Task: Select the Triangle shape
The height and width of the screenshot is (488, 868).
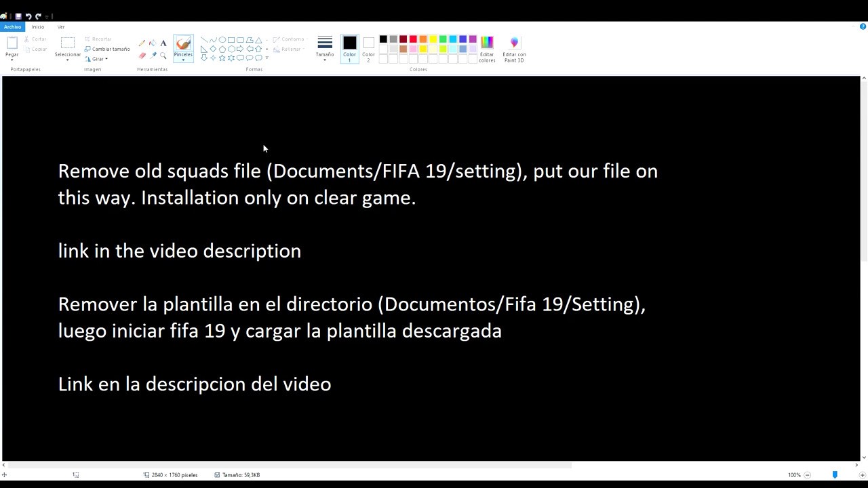Action: click(258, 40)
